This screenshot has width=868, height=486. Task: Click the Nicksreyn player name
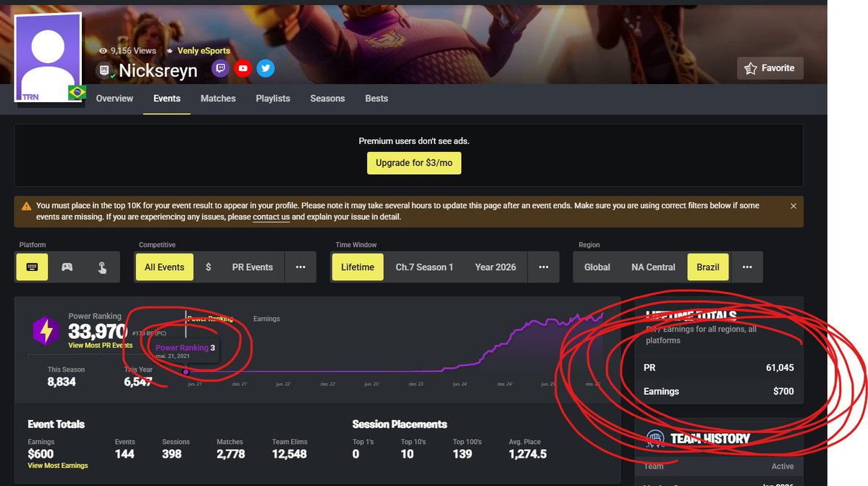(x=159, y=71)
